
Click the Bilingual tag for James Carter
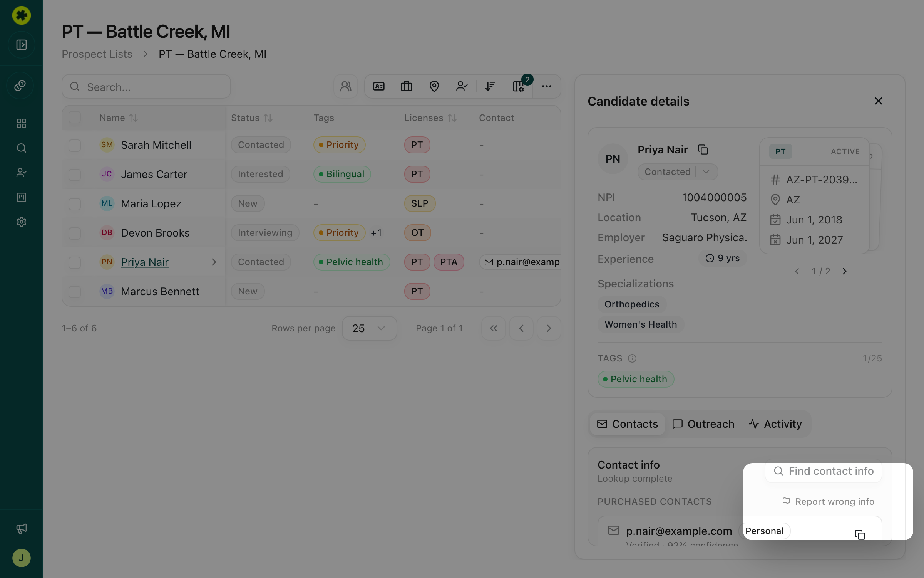point(342,174)
